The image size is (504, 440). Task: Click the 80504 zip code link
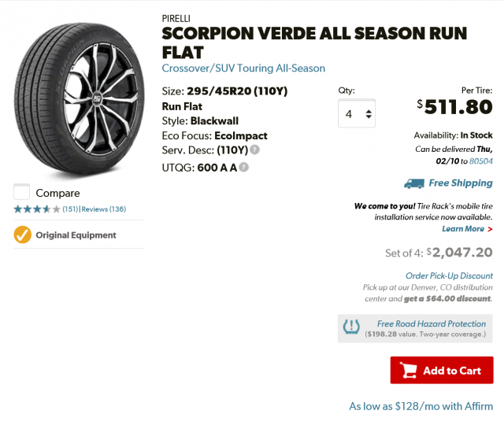tap(481, 161)
